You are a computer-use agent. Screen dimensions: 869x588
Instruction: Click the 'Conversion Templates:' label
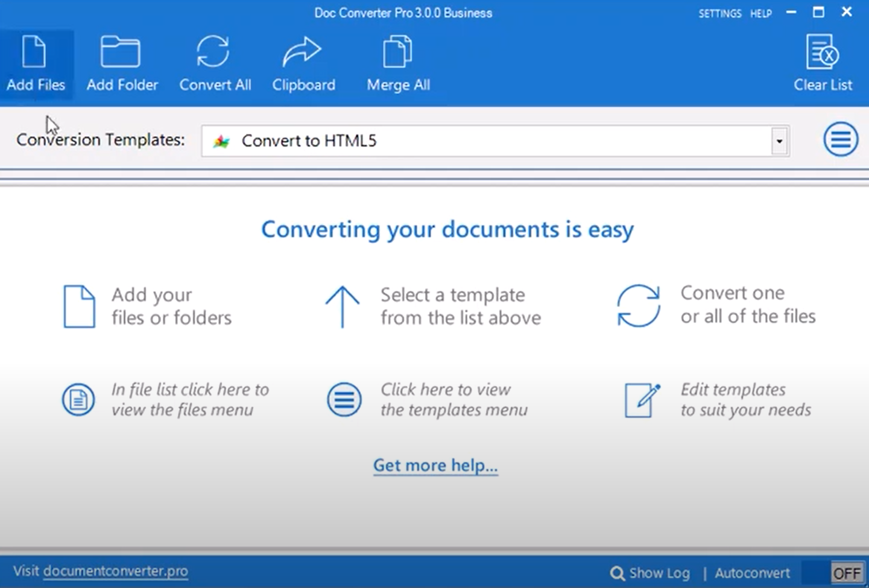[x=101, y=140]
